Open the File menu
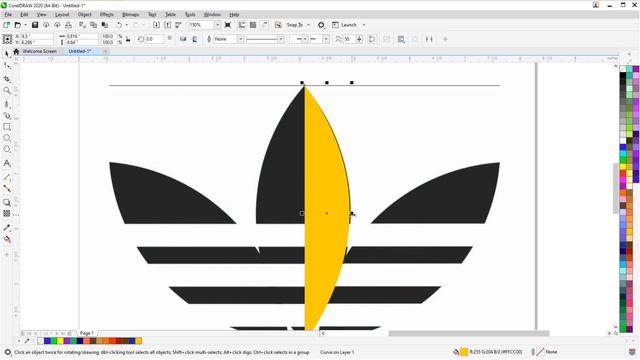The image size is (640, 360). (x=8, y=15)
